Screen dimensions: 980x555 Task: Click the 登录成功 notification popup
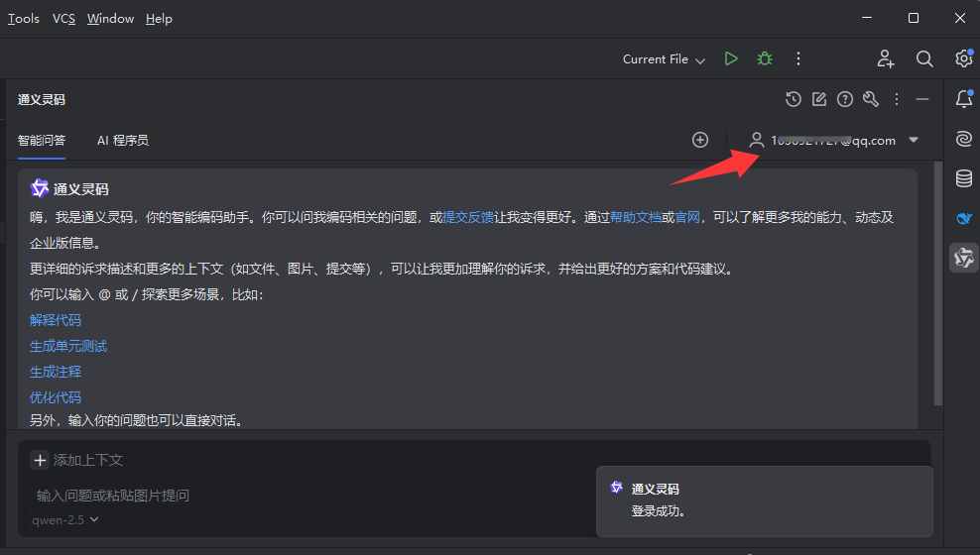(x=765, y=501)
